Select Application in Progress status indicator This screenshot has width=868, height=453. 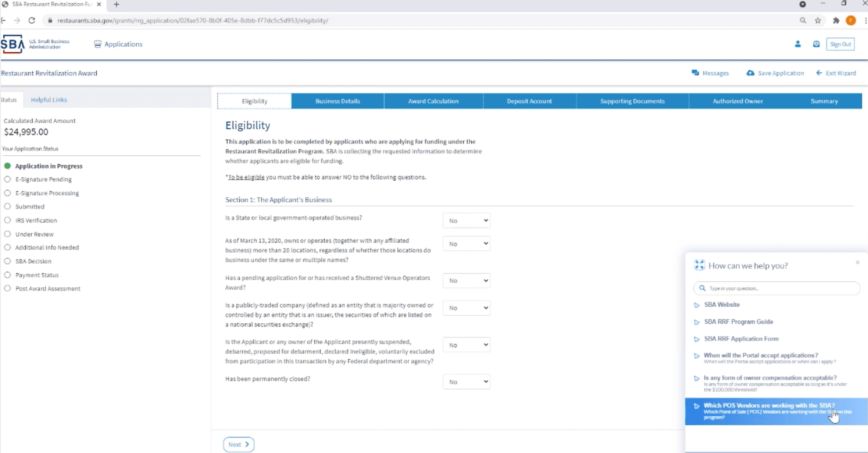point(8,166)
